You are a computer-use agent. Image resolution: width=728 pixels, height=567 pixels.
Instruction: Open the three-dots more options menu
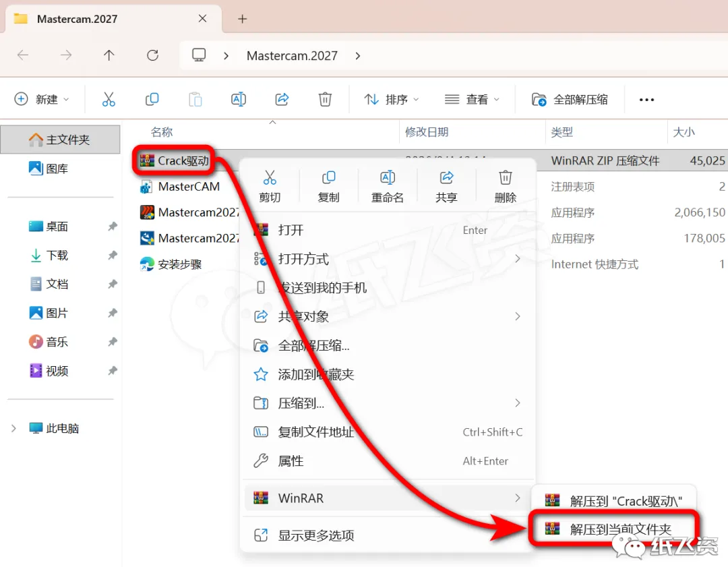point(646,99)
